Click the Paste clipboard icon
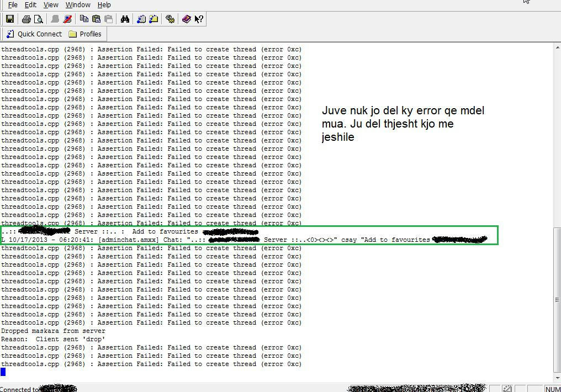The width and height of the screenshot is (561, 392). tap(96, 19)
